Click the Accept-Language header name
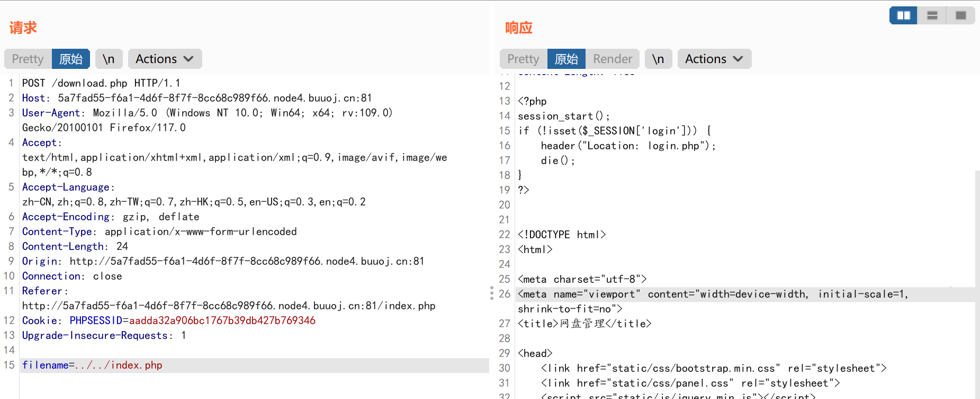980x399 pixels. coord(66,187)
